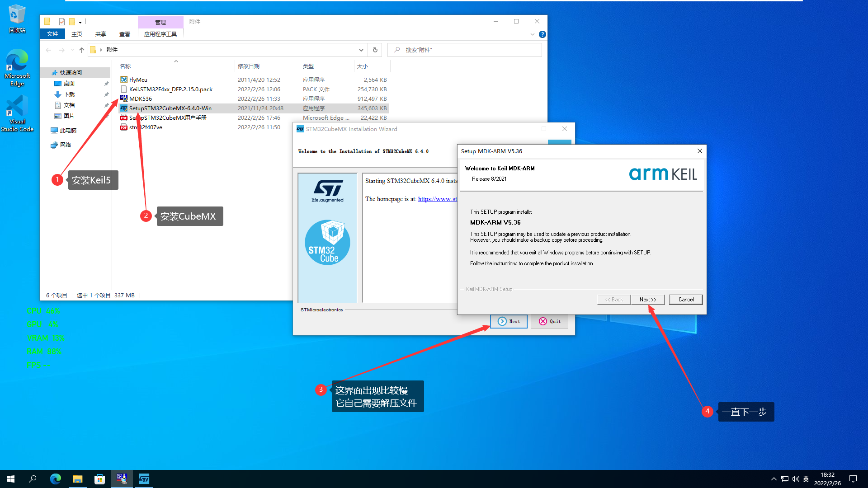
Task: Open Explorer help question mark icon
Action: click(542, 34)
